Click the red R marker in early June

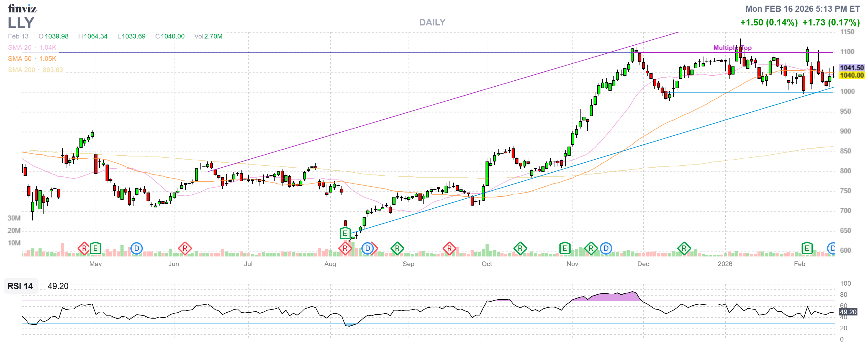185,249
